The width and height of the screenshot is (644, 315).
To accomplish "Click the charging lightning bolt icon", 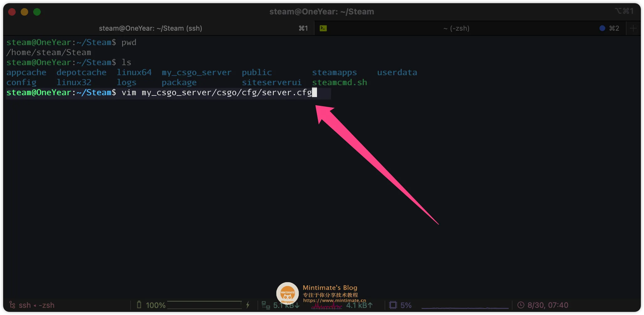I will tap(248, 305).
